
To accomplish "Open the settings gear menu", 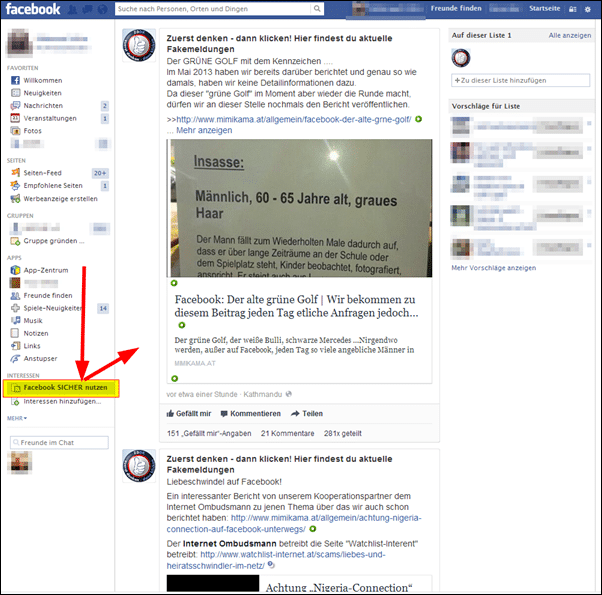I will click(587, 9).
